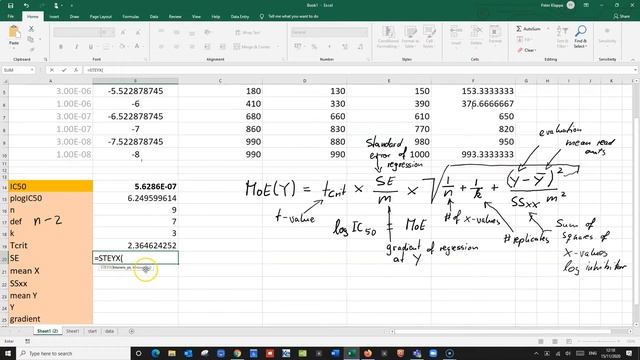Click the status bar zoom slider
640x360 pixels.
click(x=600, y=341)
